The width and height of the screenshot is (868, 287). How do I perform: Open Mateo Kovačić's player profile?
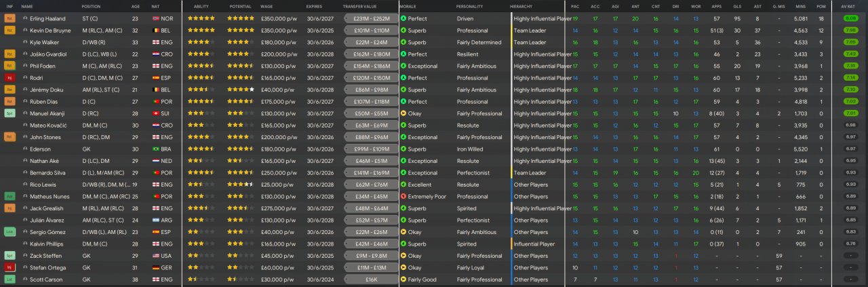pyautogui.click(x=47, y=126)
